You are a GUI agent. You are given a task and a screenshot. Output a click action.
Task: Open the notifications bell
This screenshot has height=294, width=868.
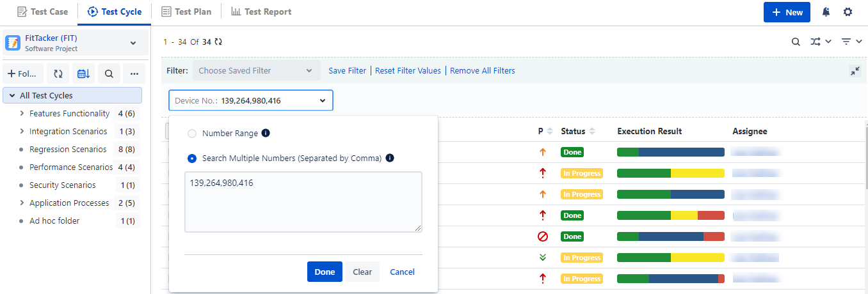coord(826,12)
